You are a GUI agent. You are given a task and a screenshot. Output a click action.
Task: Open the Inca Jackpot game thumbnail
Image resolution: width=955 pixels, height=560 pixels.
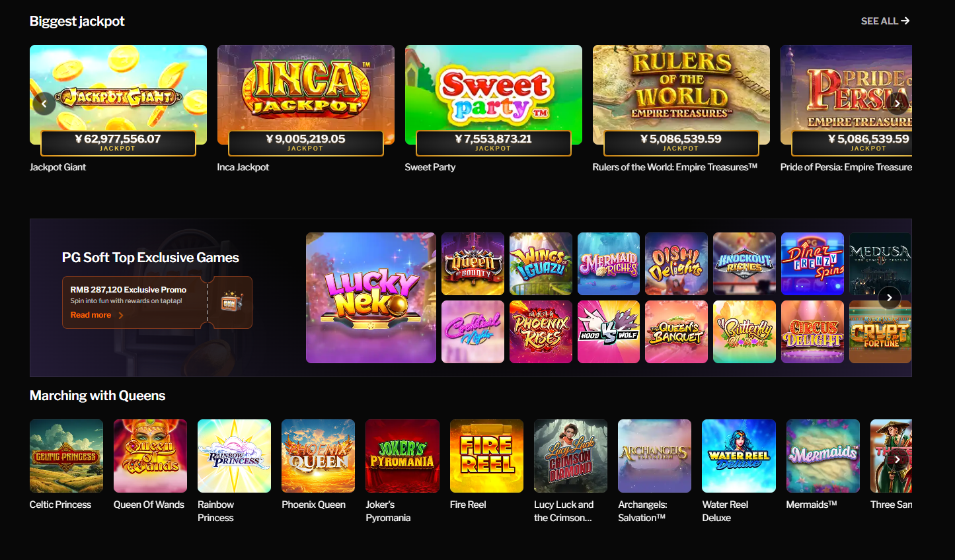[305, 94]
